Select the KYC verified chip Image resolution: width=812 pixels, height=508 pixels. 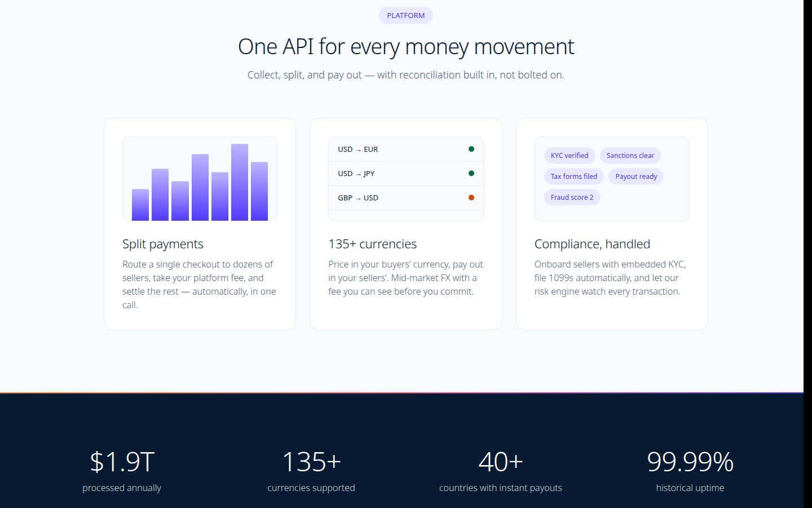570,155
